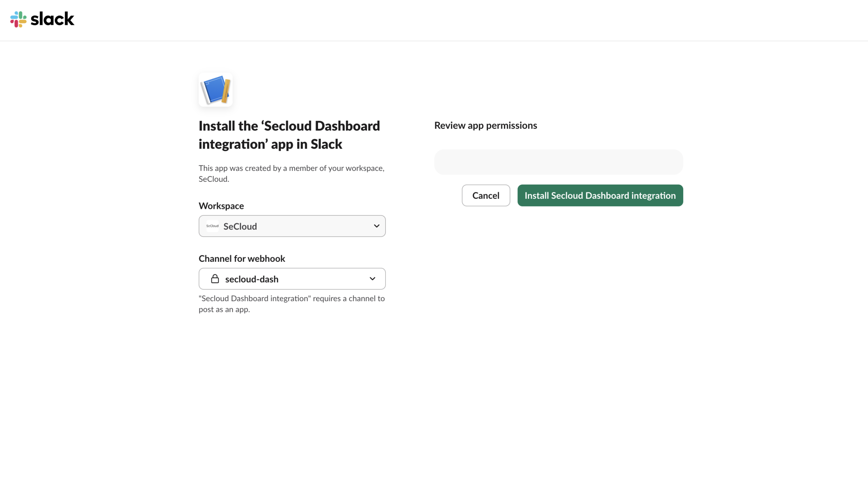Click the lock icon beside secloud-dash
The image size is (868, 486).
215,279
